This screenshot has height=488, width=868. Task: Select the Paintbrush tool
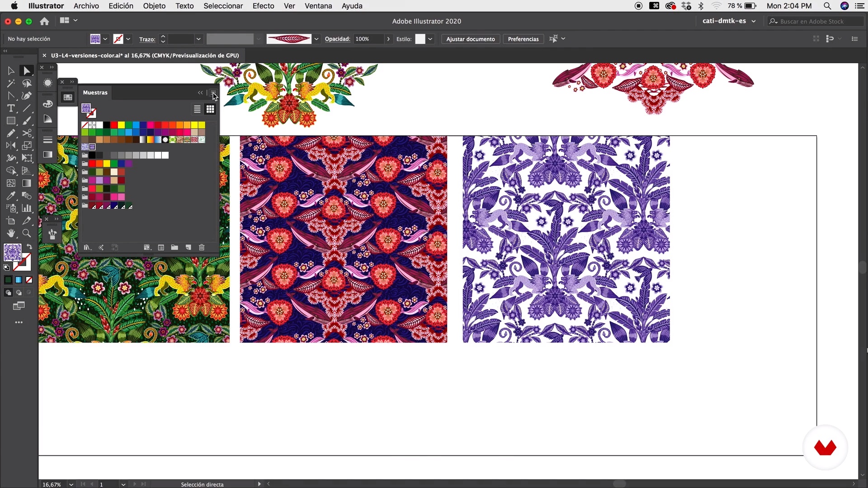[27, 121]
